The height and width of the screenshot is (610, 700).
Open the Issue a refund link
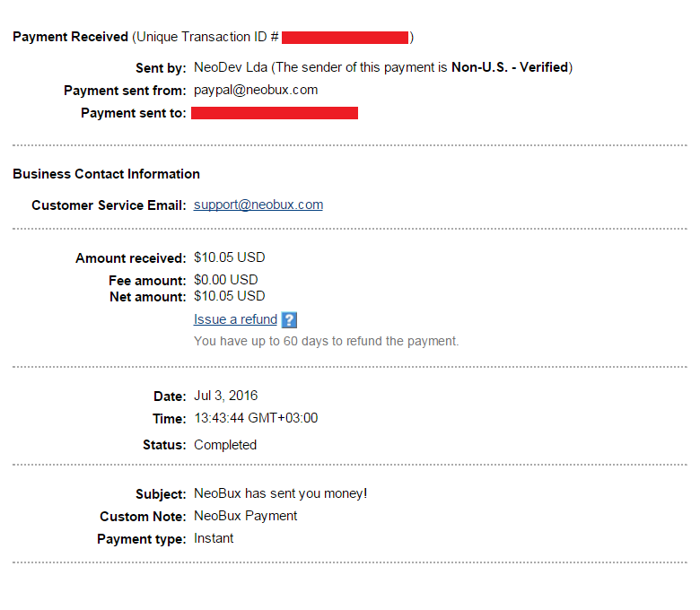235,319
